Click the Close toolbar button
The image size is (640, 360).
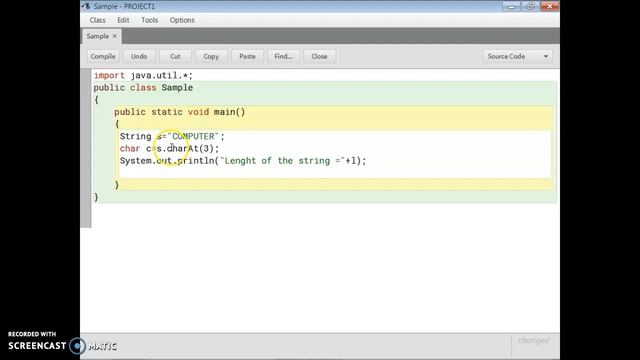319,56
